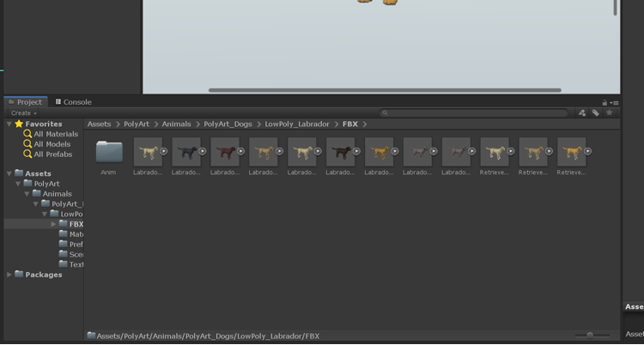This screenshot has width=644, height=345.
Task: Go to LowPoly_Labrador in breadcrumb path
Action: coord(297,124)
